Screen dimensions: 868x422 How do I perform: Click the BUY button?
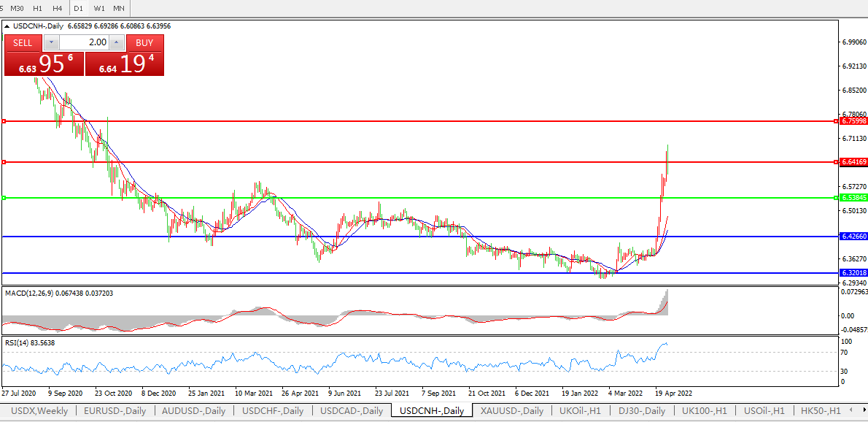tap(144, 42)
